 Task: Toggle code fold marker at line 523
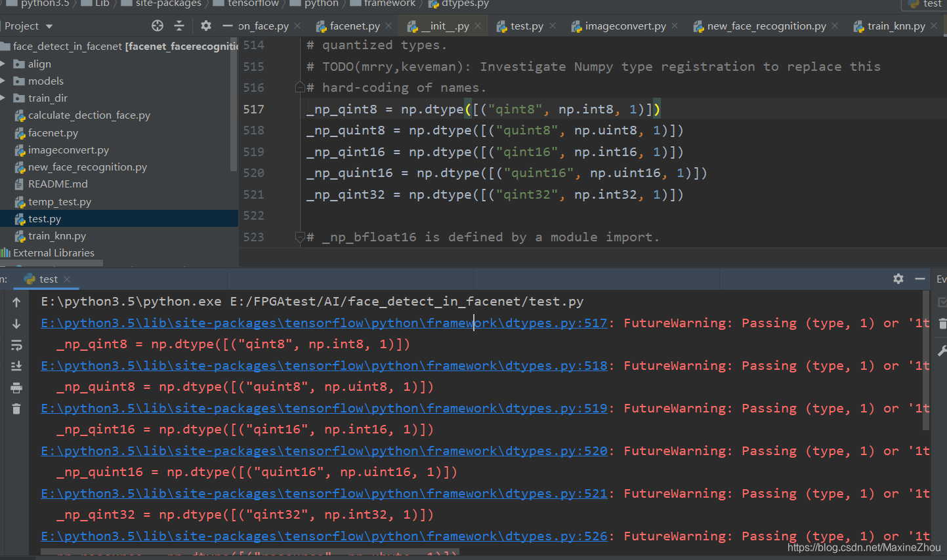pyautogui.click(x=300, y=237)
